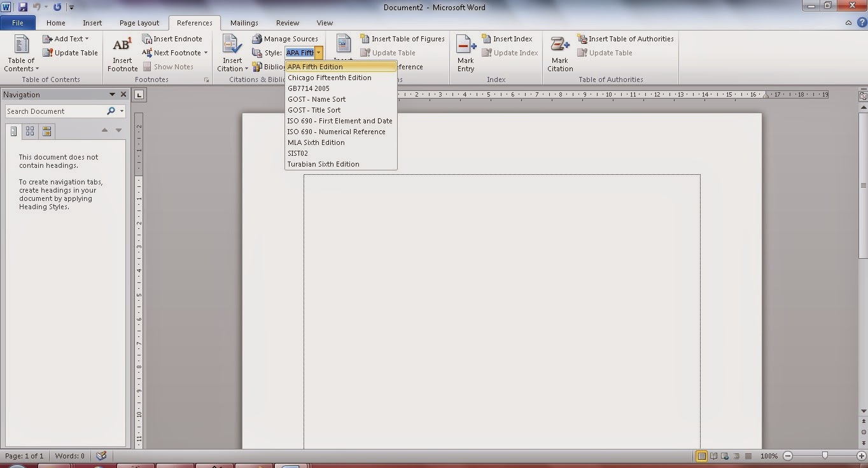868x468 pixels.
Task: Select the thumbnail pages view in Navigation pane
Action: pyautogui.click(x=29, y=131)
